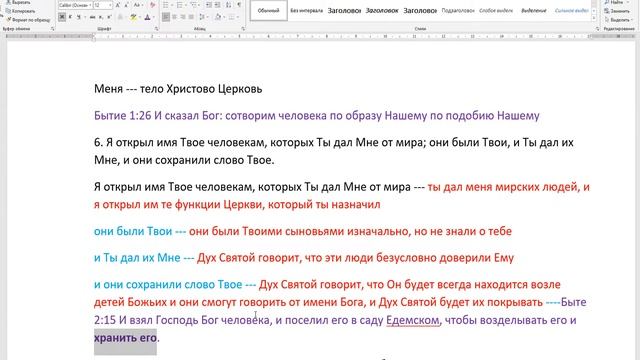The width and height of the screenshot is (640, 360).
Task: Open the Change Case (Aa) menu
Action: [x=138, y=5]
